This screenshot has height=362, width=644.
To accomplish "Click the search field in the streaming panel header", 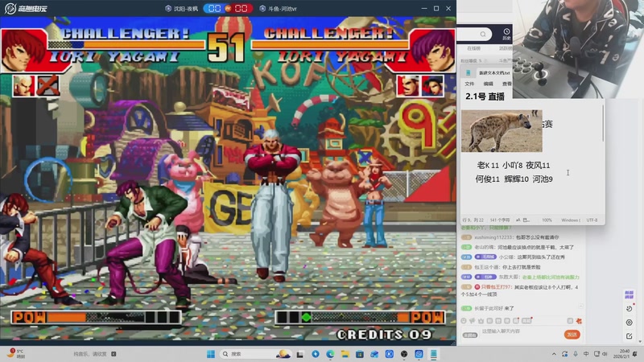I will [x=475, y=34].
